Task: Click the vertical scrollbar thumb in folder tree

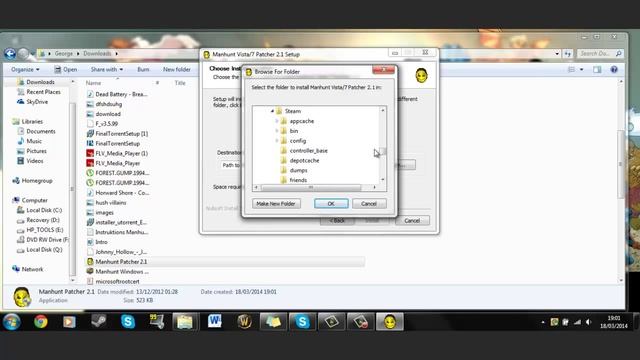Action: pos(383,152)
